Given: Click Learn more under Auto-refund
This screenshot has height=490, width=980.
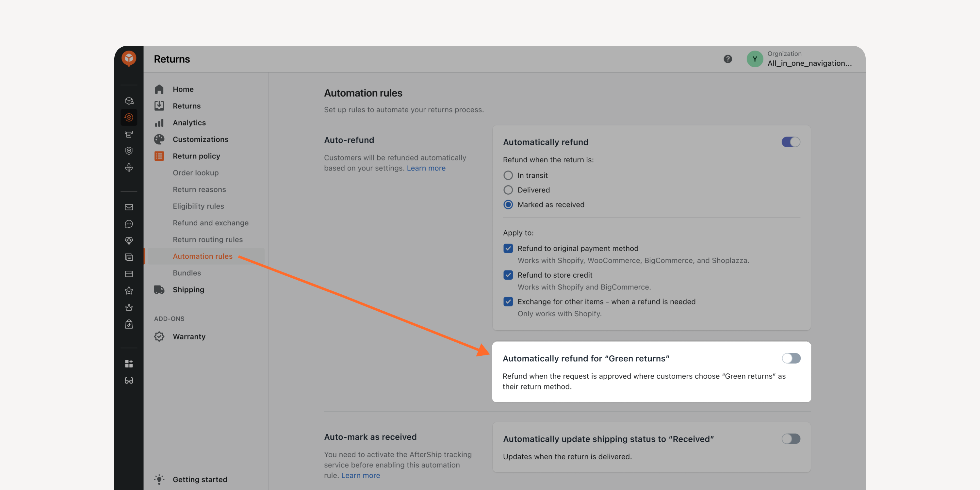Looking at the screenshot, I should tap(426, 168).
